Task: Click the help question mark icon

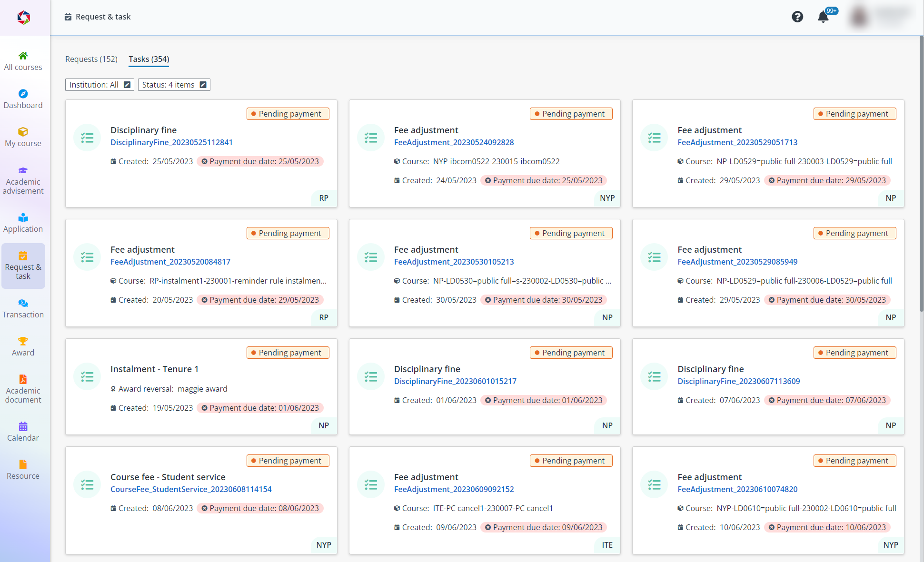Action: click(796, 18)
